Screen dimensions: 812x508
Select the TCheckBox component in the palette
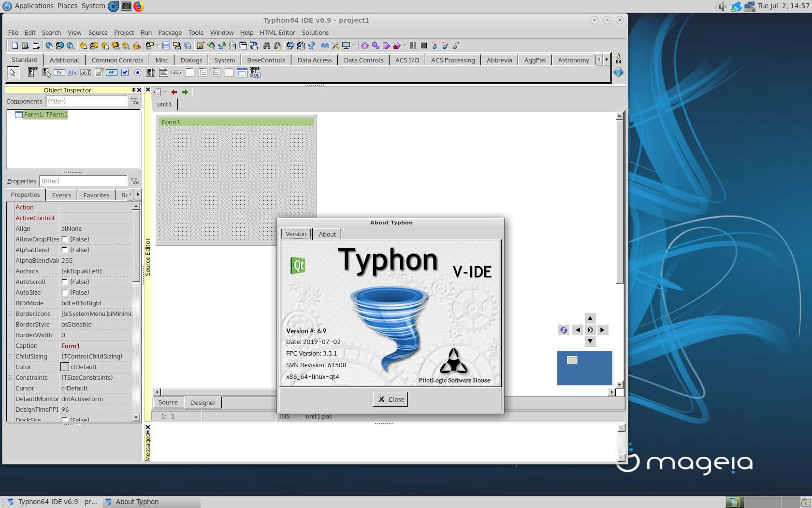click(x=125, y=73)
